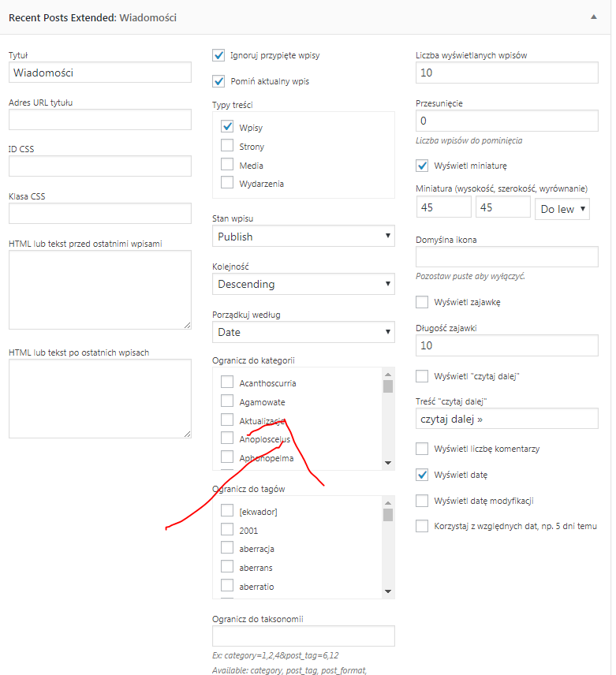The height and width of the screenshot is (675, 616).
Task: Check the Agamowate category
Action: click(x=227, y=401)
